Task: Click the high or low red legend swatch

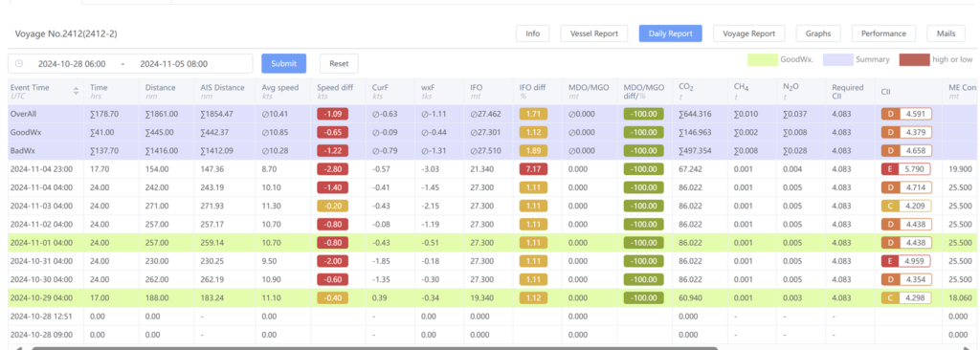Action: point(914,60)
